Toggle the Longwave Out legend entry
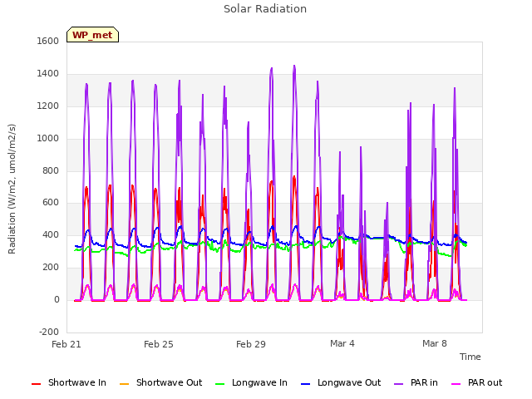This screenshot has height=399, width=532. [341, 382]
